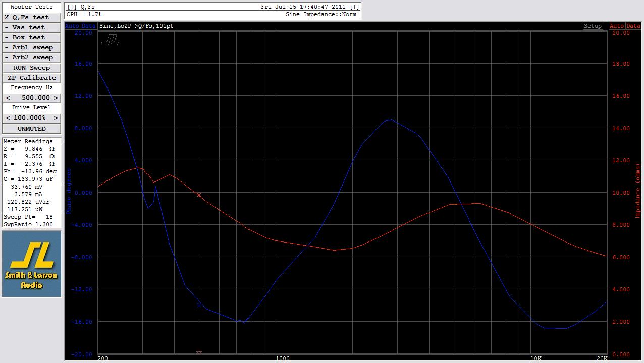Click the SwpRatio=1.300 readout
This screenshot has height=363, width=644.
[x=28, y=224]
